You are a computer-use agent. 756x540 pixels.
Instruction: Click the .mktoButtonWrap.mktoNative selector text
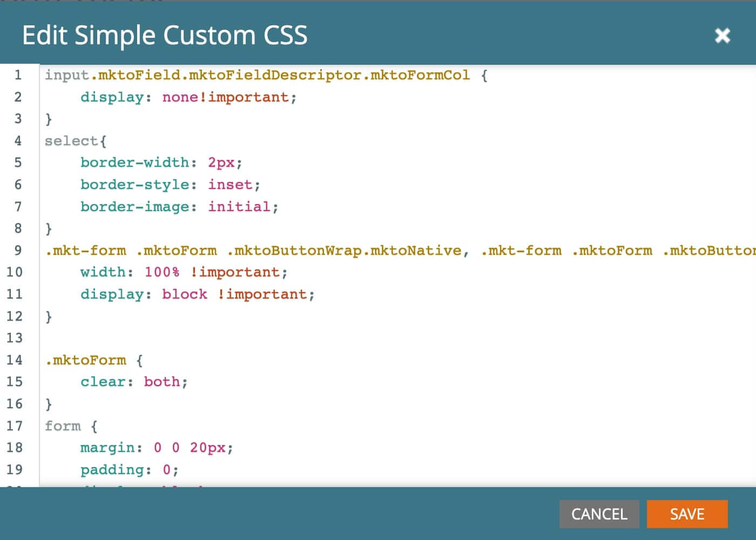[x=345, y=251]
